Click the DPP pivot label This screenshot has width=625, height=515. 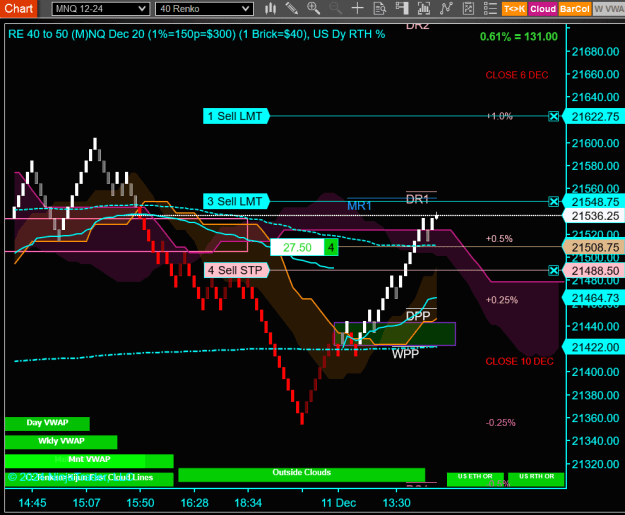(x=418, y=316)
